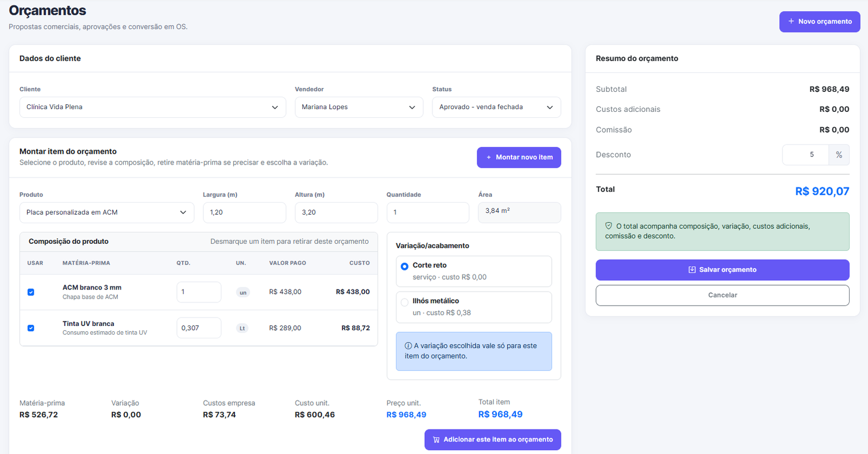Uncheck the ACM branco 3 mm checkbox
Screen dimensions: 868x454
coord(31,292)
